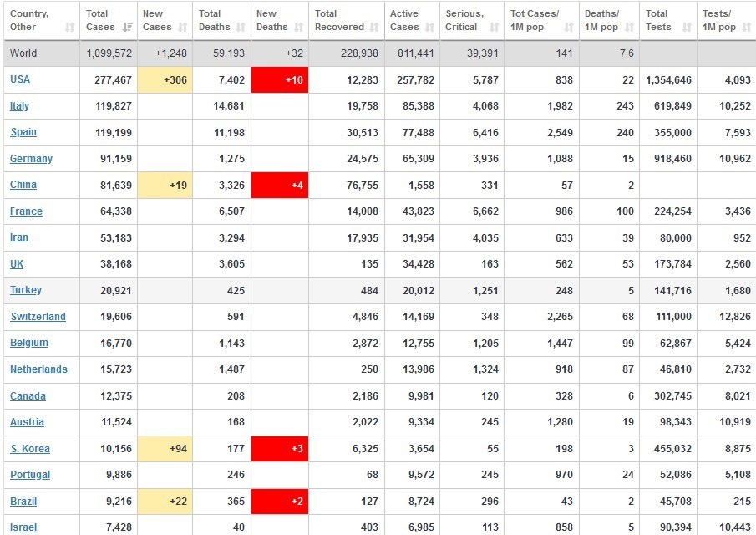The width and height of the screenshot is (756, 535).
Task: Click Total Tests column sort icon
Action: coord(687,27)
